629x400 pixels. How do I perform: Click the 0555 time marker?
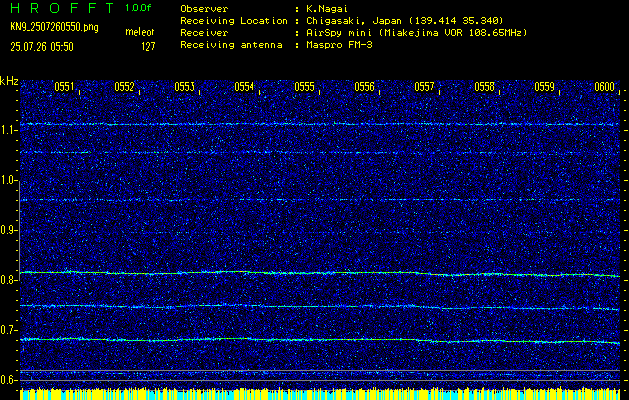coord(304,87)
